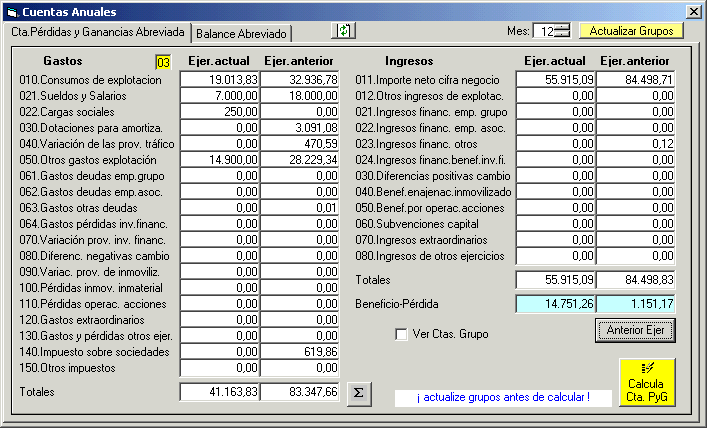Select Impuesto sobre sociedades 619,86 field
This screenshot has width=707, height=428.
[300, 351]
